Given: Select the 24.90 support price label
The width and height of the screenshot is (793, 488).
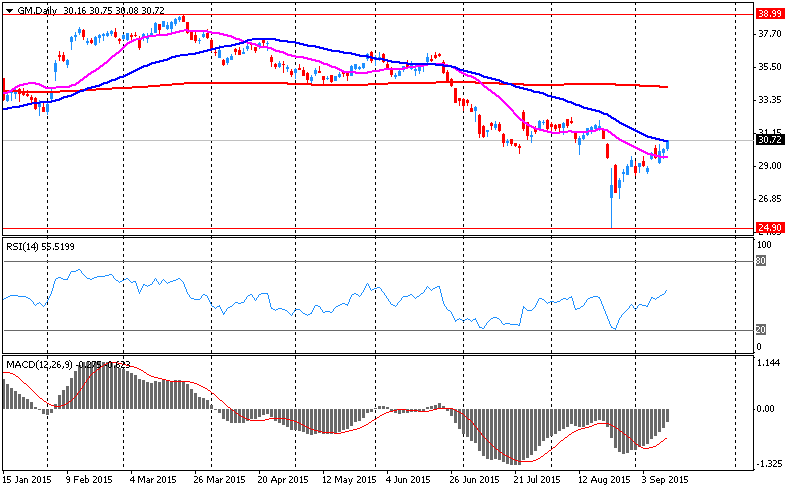Looking at the screenshot, I should [770, 228].
